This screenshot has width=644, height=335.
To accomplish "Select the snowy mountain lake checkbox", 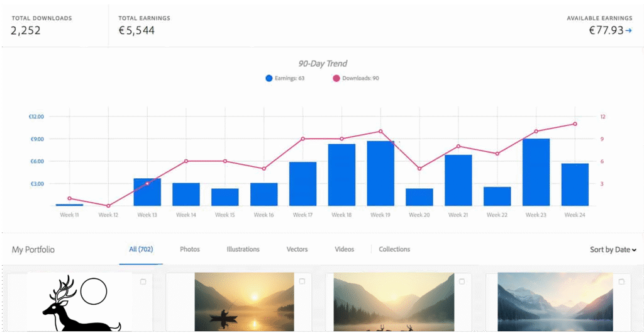I will click(621, 281).
